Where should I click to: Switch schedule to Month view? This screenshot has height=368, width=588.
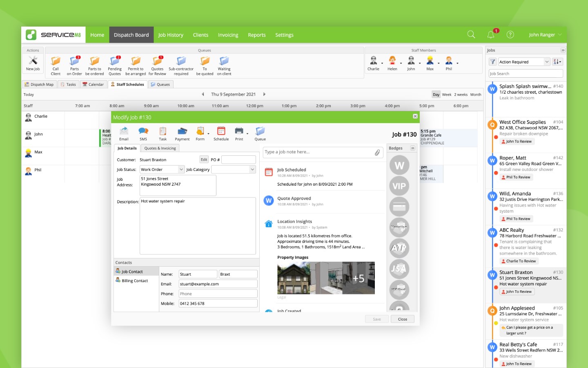click(476, 94)
